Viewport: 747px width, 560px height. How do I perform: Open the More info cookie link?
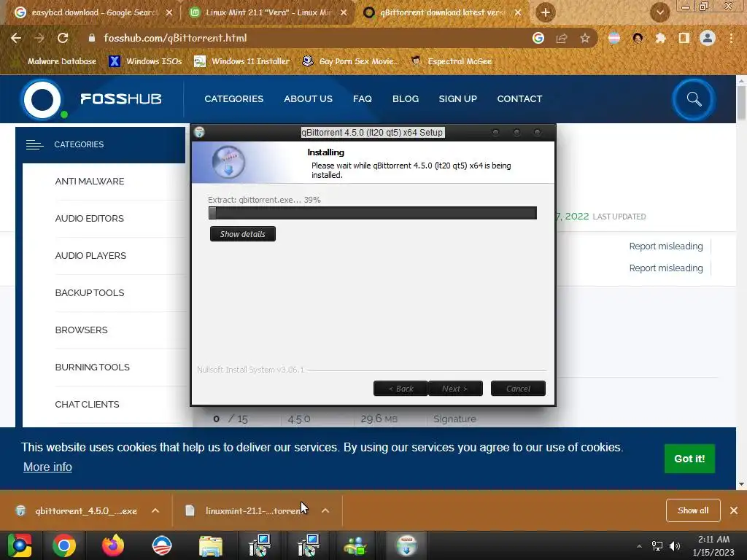[47, 467]
